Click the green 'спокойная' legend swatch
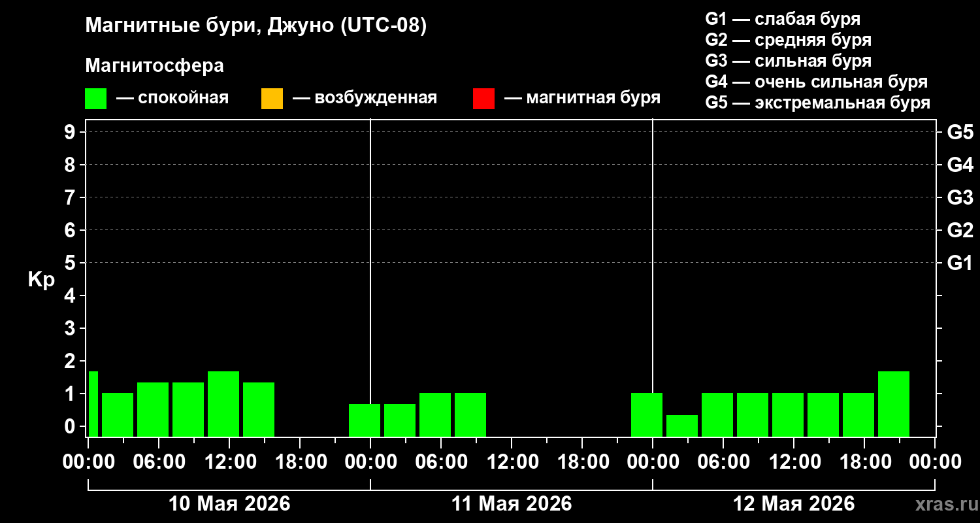 95,99
